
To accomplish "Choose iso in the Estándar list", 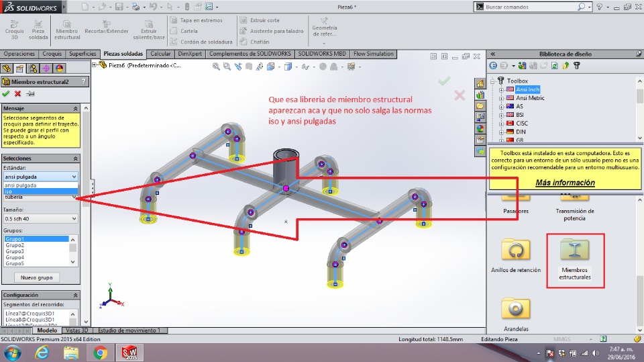I will [41, 191].
